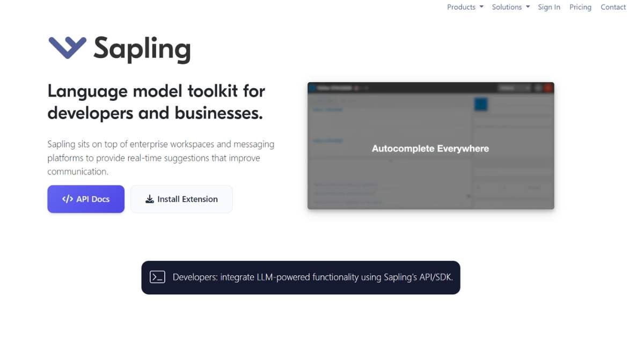Play the Autocomplete Everywhere demo video
This screenshot has width=644, height=337.
click(x=430, y=146)
